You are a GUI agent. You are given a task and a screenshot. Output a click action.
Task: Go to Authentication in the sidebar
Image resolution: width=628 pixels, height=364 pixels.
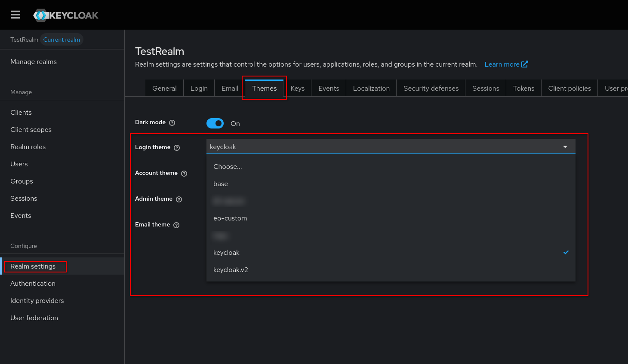pyautogui.click(x=62, y=284)
